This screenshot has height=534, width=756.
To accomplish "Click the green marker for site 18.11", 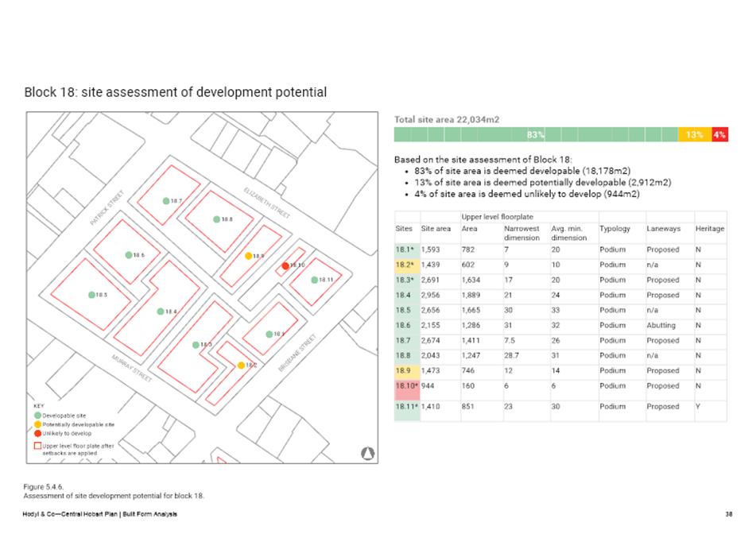I will tap(314, 280).
